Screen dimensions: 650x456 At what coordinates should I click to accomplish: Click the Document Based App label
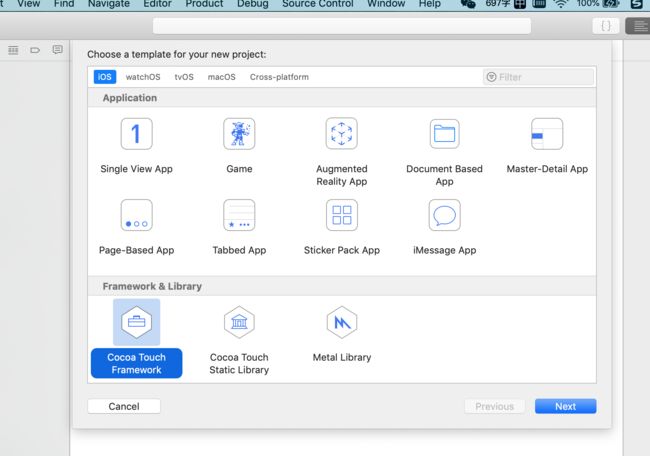click(x=444, y=175)
